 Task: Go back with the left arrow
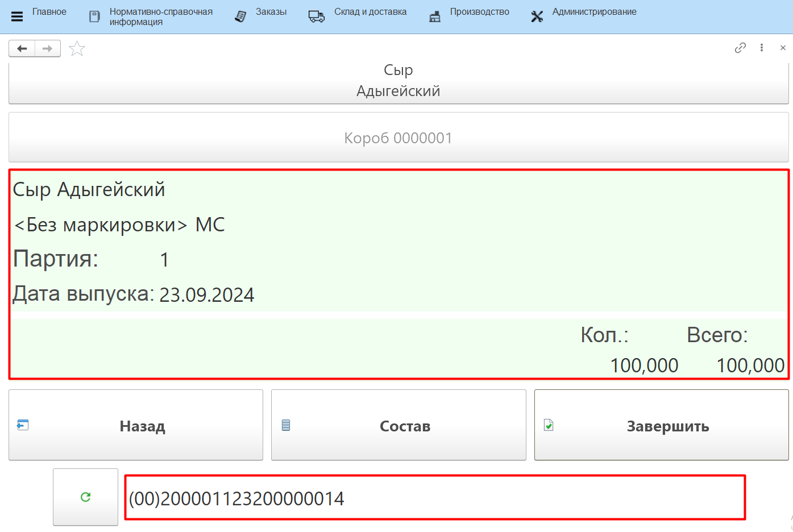22,49
